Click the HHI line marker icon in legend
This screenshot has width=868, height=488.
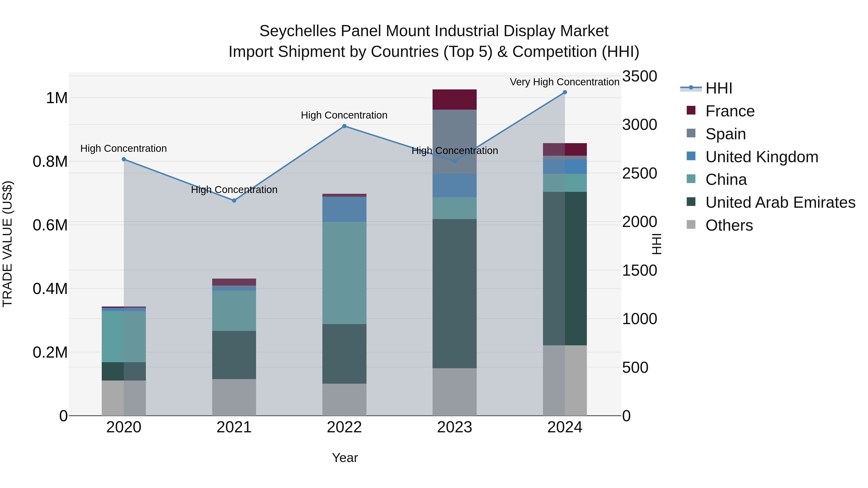[x=691, y=87]
